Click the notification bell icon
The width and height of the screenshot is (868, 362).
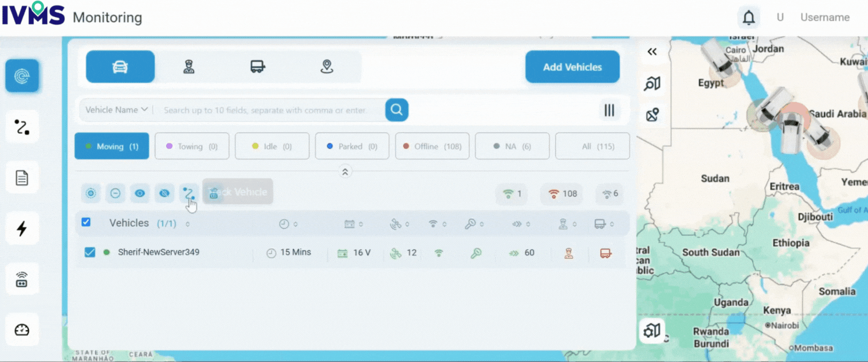[748, 18]
